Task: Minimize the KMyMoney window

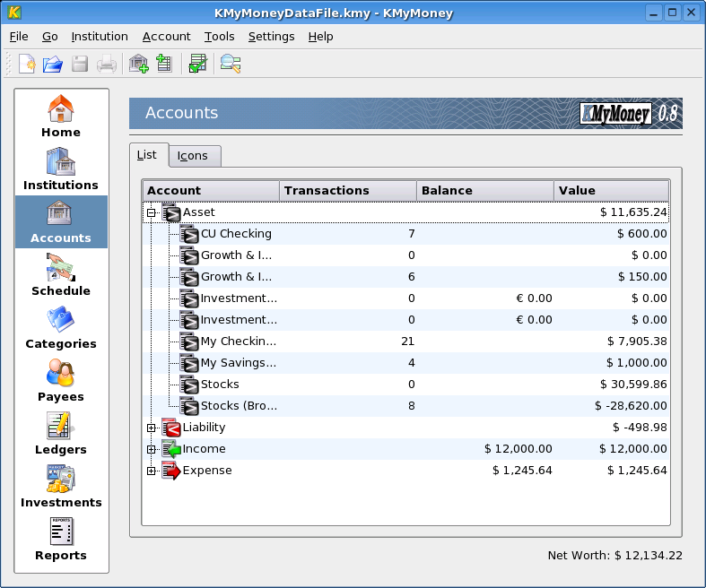Action: click(x=654, y=13)
